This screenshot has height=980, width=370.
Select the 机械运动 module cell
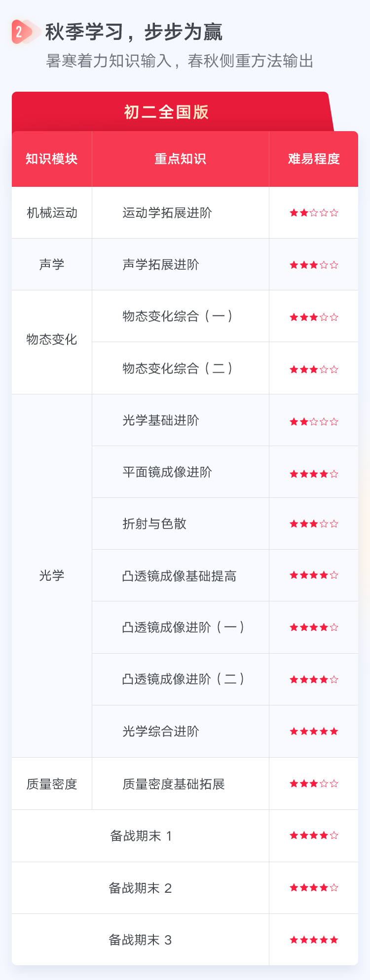click(52, 213)
